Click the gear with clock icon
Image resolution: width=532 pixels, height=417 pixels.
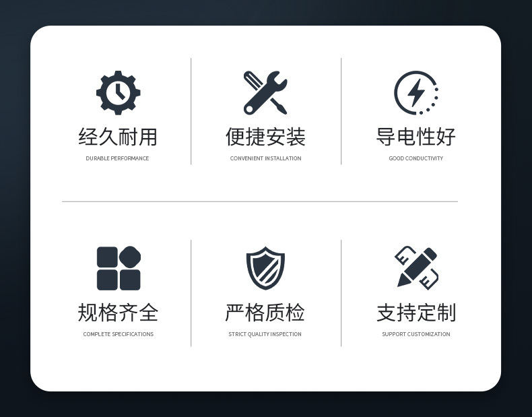pyautogui.click(x=118, y=92)
